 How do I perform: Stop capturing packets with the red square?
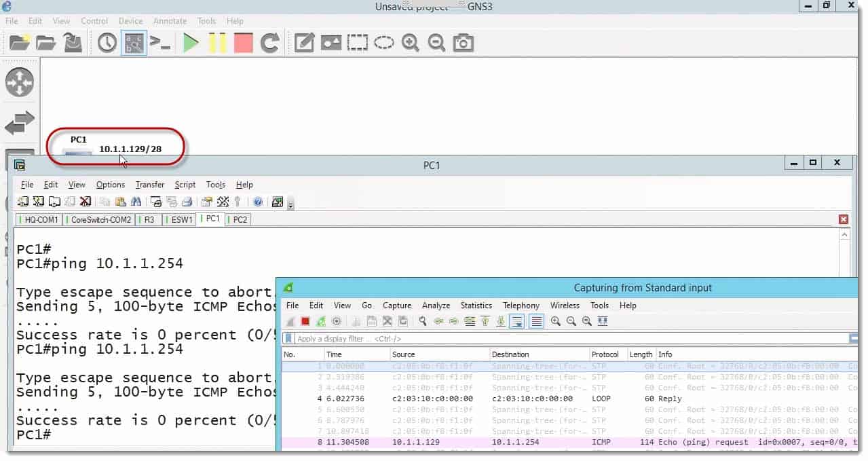tap(305, 322)
